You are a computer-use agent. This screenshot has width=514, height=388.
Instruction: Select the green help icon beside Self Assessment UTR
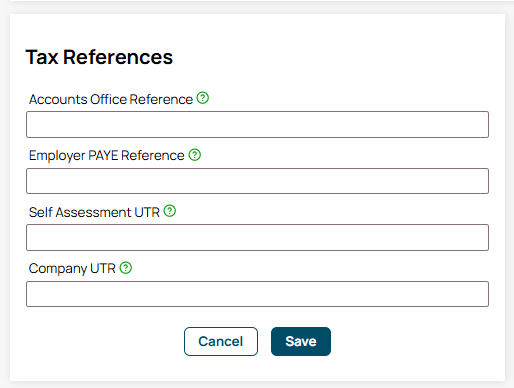pos(170,211)
